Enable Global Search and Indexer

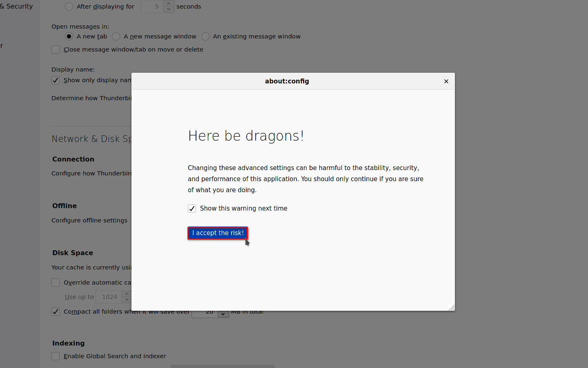tap(56, 356)
